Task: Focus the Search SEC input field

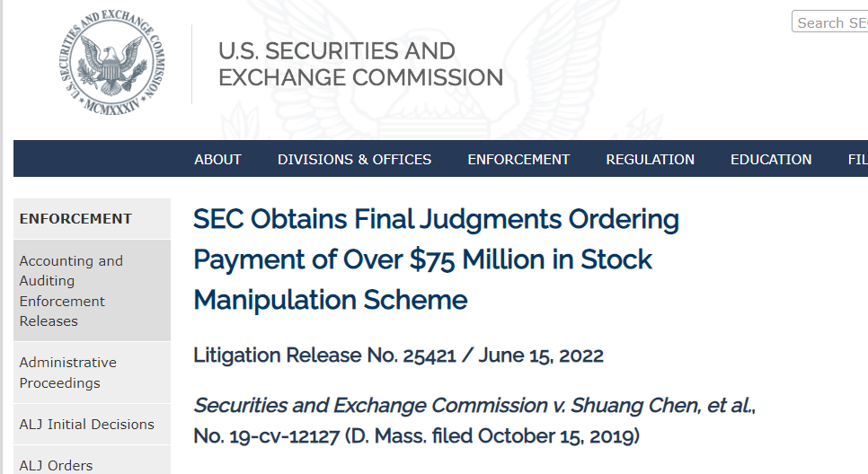Action: click(x=831, y=22)
